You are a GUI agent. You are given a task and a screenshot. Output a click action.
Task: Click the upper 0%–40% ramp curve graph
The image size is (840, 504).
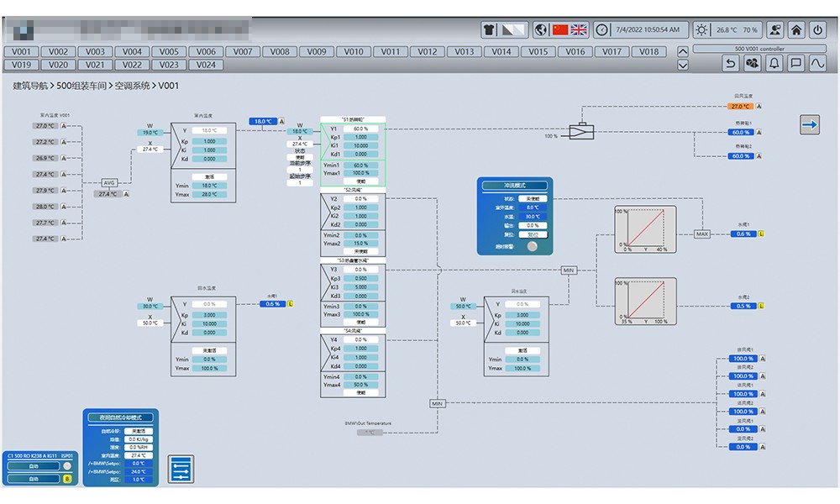[645, 230]
